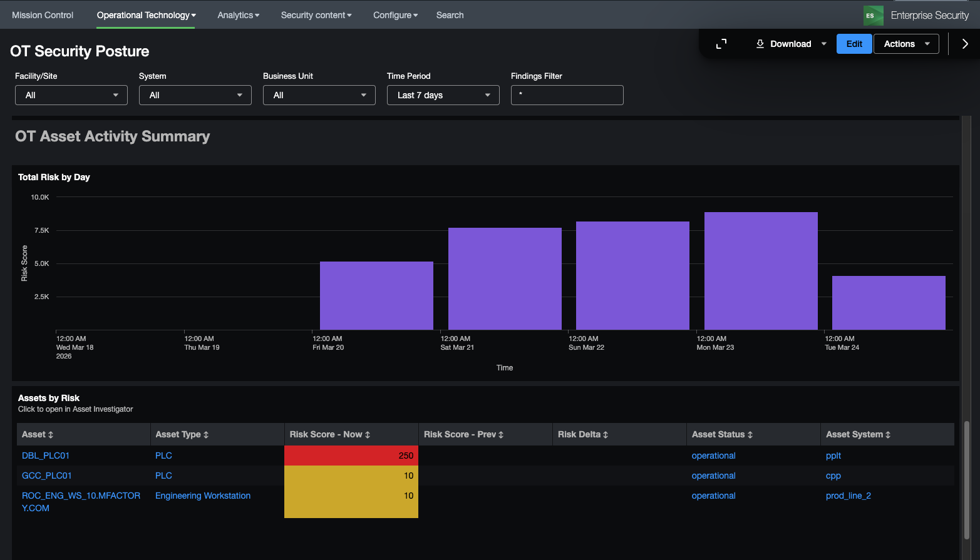Select the red 250 risk score cell
The height and width of the screenshot is (560, 980).
[x=351, y=456]
